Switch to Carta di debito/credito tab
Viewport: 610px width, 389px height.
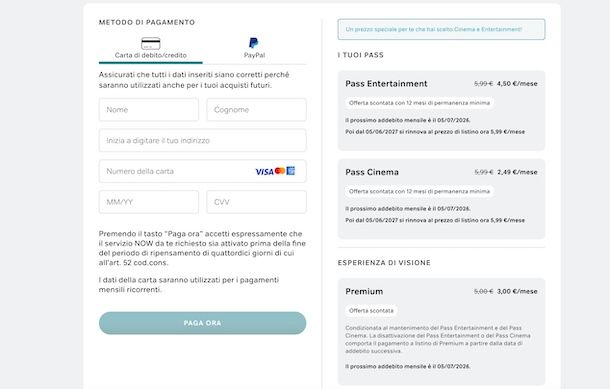click(x=151, y=55)
